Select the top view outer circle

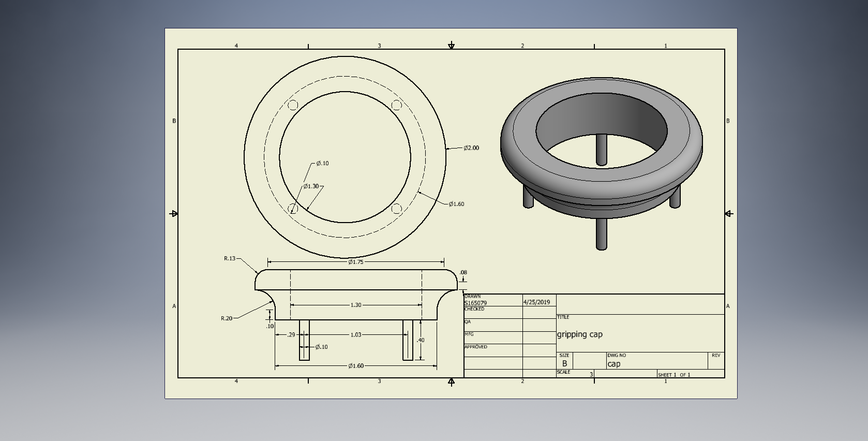(x=345, y=157)
